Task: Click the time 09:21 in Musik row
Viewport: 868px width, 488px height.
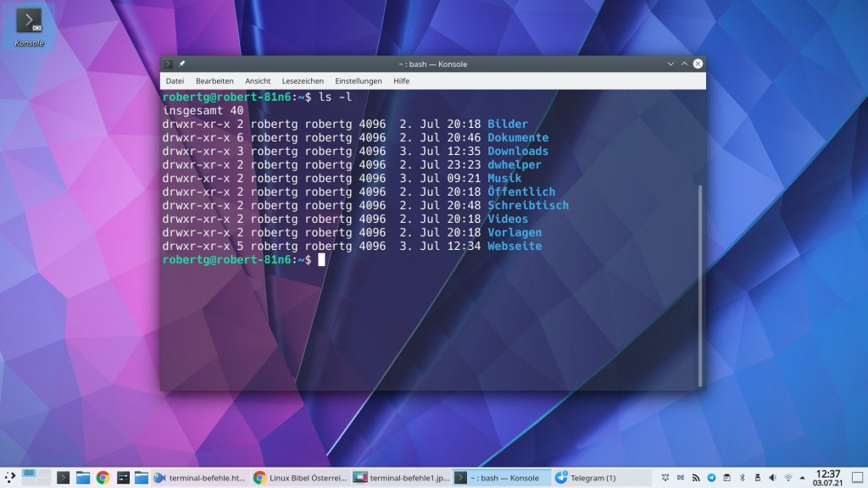Action: click(464, 178)
